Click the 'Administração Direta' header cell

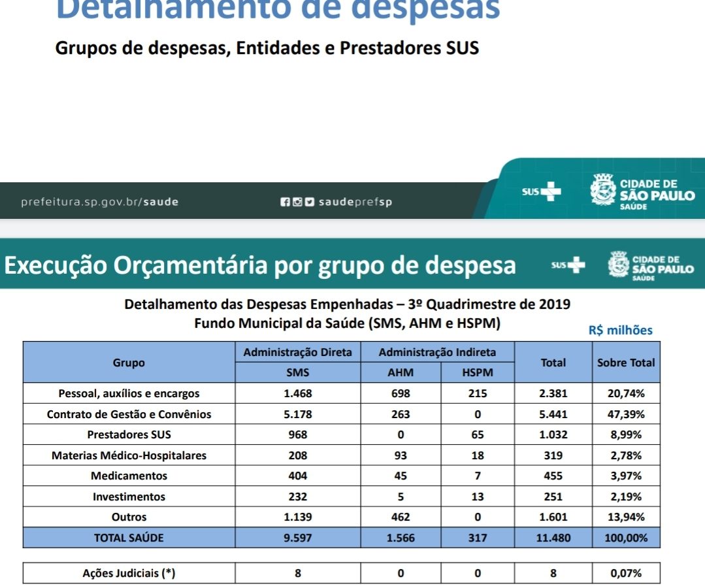pos(297,352)
